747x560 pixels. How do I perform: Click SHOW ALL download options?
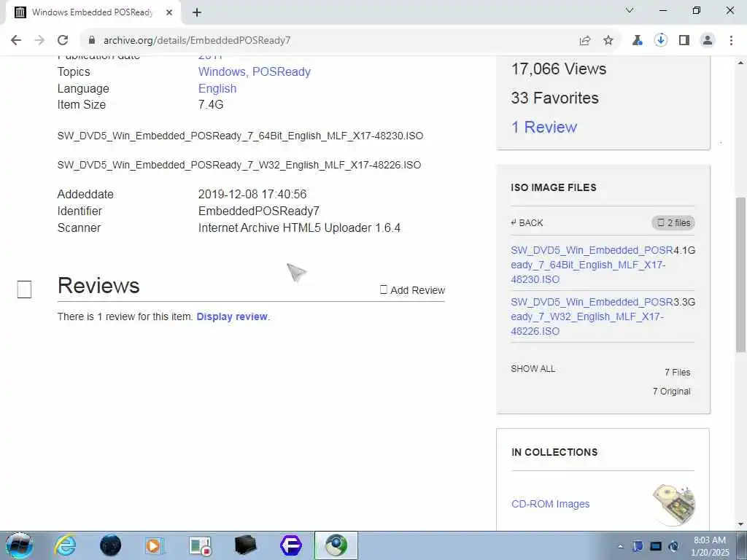[533, 368]
